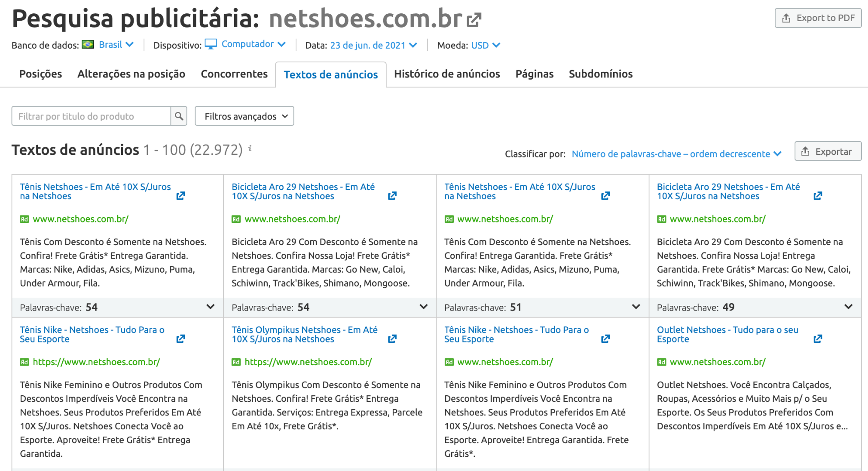Open the Tênis Netshoes ad external link
Viewport: 868px width, 471px height.
(x=181, y=196)
